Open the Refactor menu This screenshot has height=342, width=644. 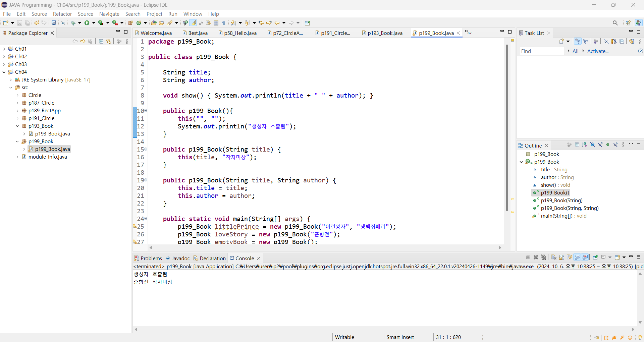point(62,14)
